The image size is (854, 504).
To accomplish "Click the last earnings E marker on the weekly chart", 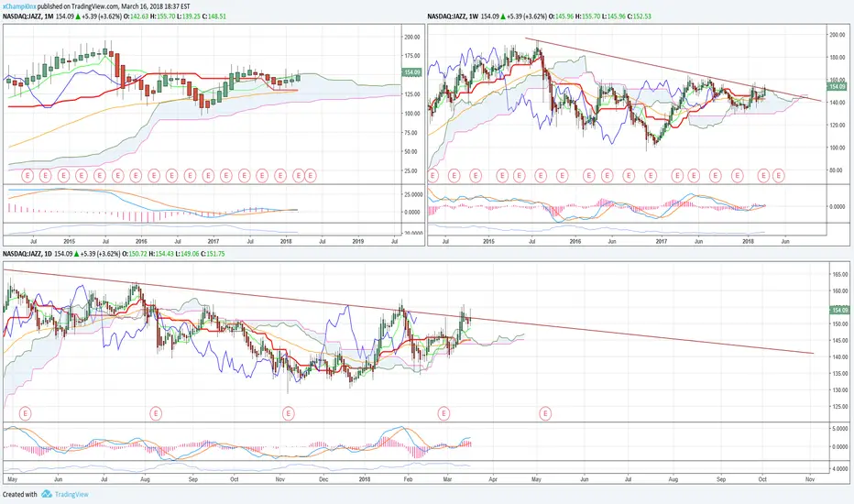I will click(x=778, y=175).
